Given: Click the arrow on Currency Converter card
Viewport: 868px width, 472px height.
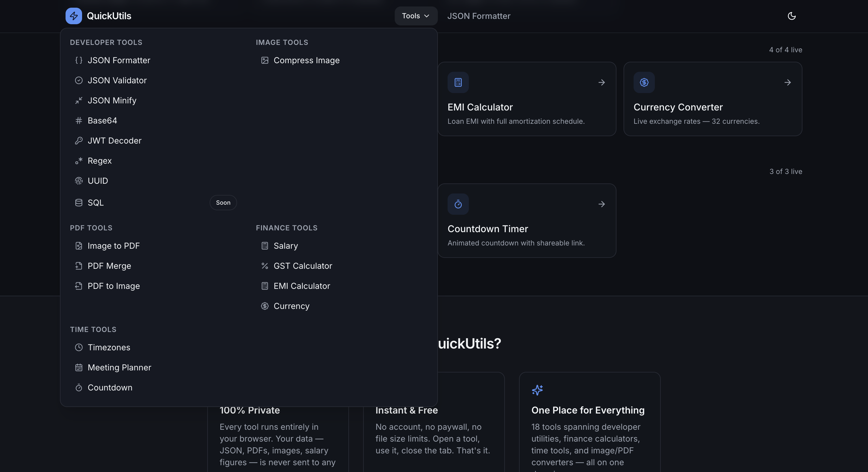Looking at the screenshot, I should point(787,82).
